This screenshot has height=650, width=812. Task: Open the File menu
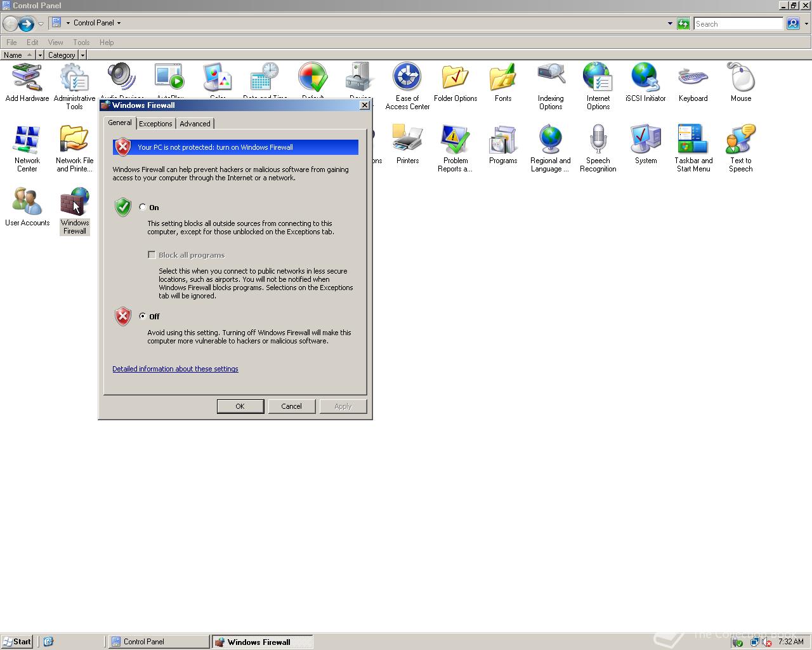coord(11,43)
